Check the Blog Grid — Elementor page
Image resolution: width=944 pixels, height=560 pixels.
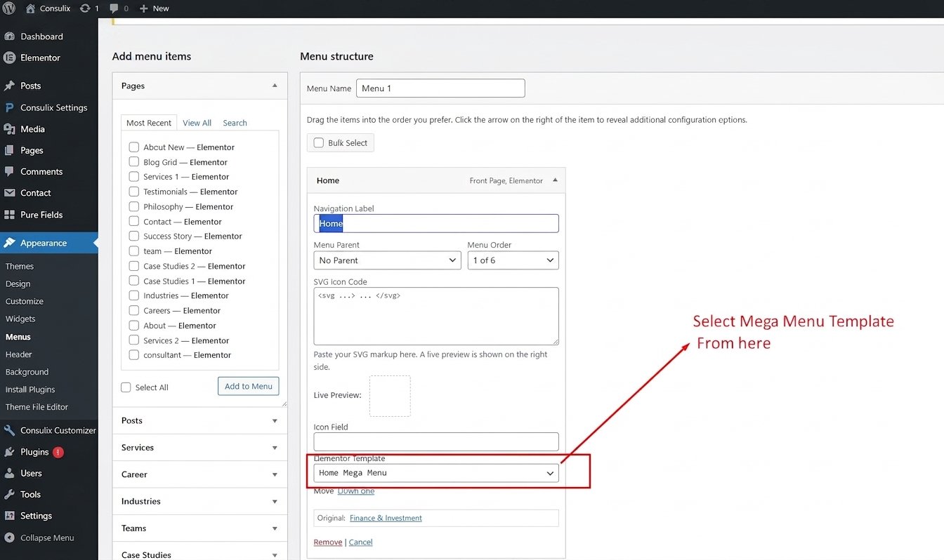tap(134, 162)
